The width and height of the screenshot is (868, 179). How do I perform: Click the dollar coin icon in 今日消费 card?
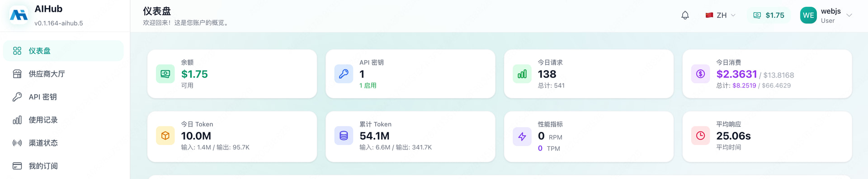coord(700,74)
